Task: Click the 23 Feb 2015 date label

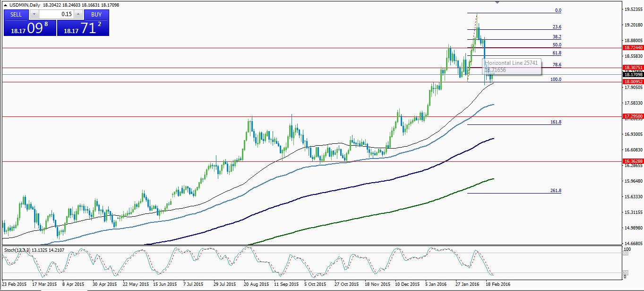Action: [13, 284]
